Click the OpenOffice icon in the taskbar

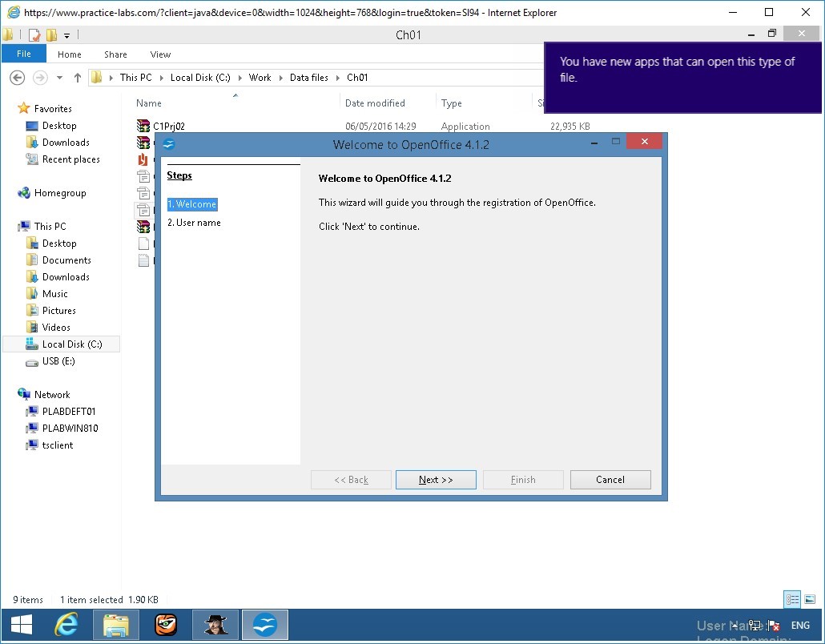[x=265, y=625]
